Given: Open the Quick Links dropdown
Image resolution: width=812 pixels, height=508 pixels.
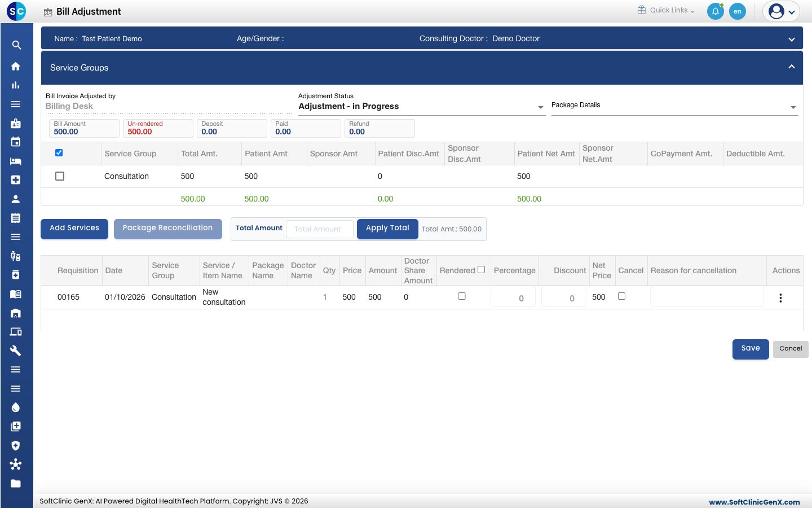Looking at the screenshot, I should pos(666,10).
